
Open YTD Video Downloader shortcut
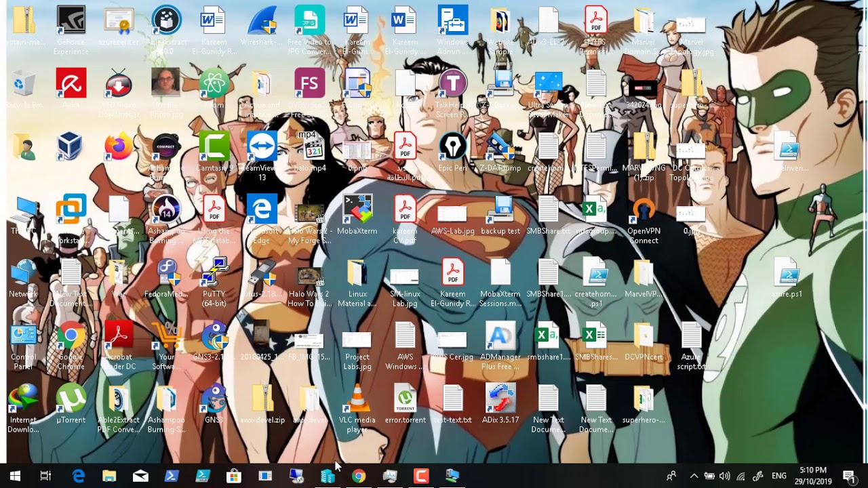pos(119,84)
